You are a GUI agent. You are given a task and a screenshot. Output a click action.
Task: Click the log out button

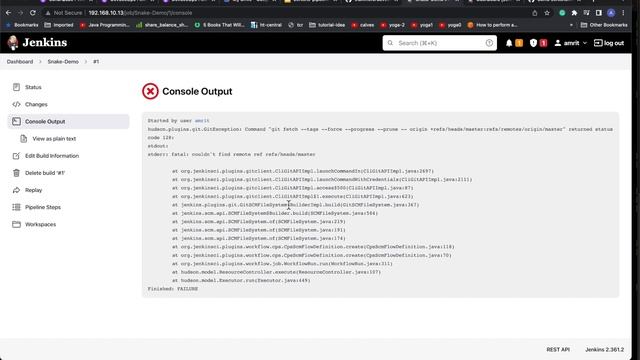pyautogui.click(x=609, y=43)
